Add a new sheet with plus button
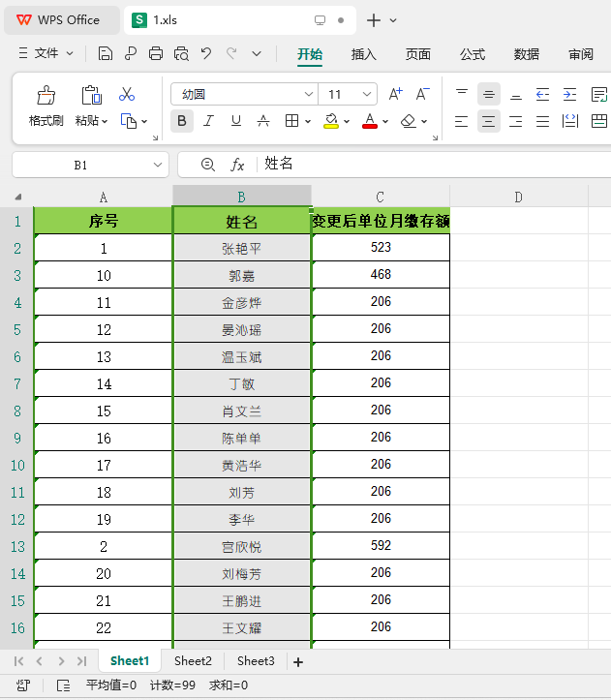611x700 pixels. [x=298, y=662]
